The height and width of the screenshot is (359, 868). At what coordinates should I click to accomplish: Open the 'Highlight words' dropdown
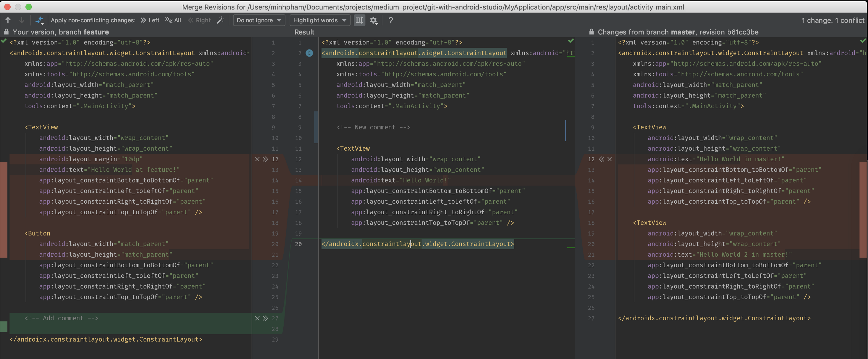click(x=320, y=20)
